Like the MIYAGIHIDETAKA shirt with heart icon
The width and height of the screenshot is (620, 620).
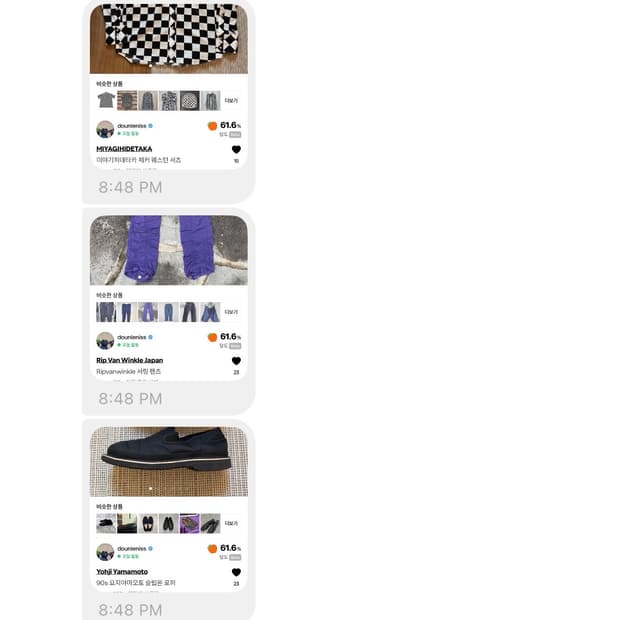click(x=236, y=149)
